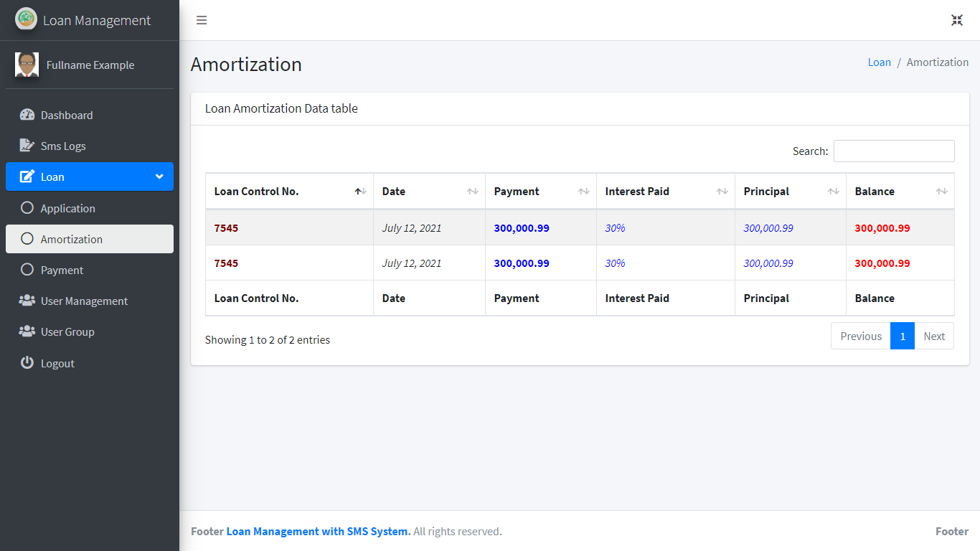This screenshot has height=551, width=980.
Task: Open User Management menu item
Action: pos(90,301)
